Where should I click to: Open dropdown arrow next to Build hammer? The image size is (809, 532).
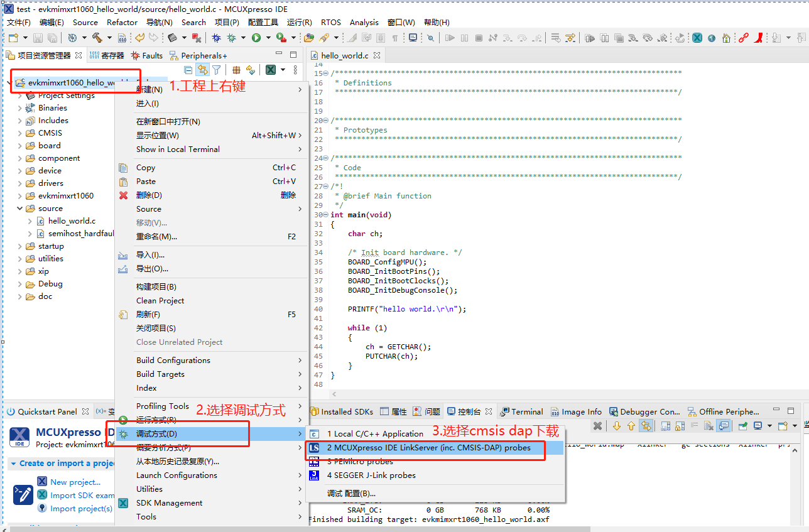point(109,38)
